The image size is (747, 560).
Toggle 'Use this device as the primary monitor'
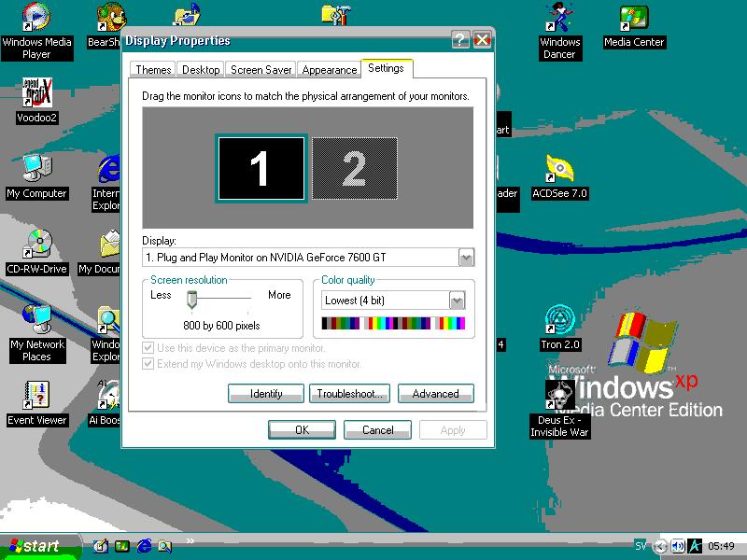[x=148, y=347]
